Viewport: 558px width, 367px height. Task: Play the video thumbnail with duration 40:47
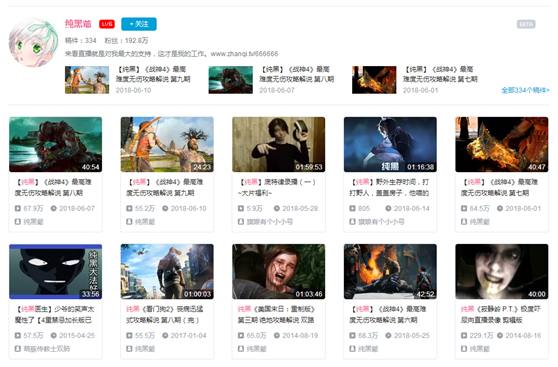[502, 144]
